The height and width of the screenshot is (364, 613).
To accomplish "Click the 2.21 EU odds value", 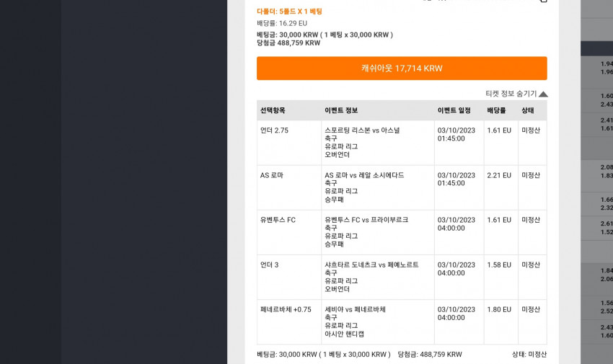I will 499,175.
